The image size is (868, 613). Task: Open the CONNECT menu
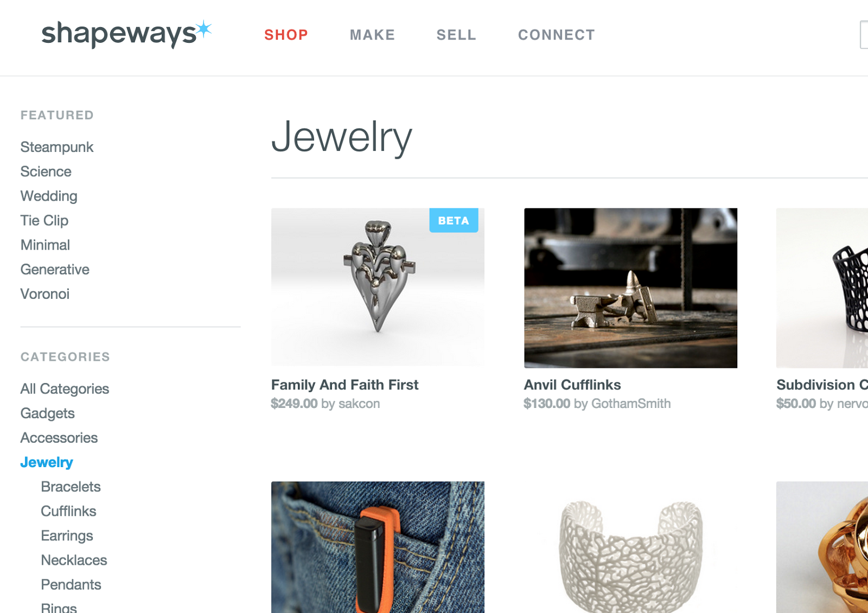tap(557, 35)
